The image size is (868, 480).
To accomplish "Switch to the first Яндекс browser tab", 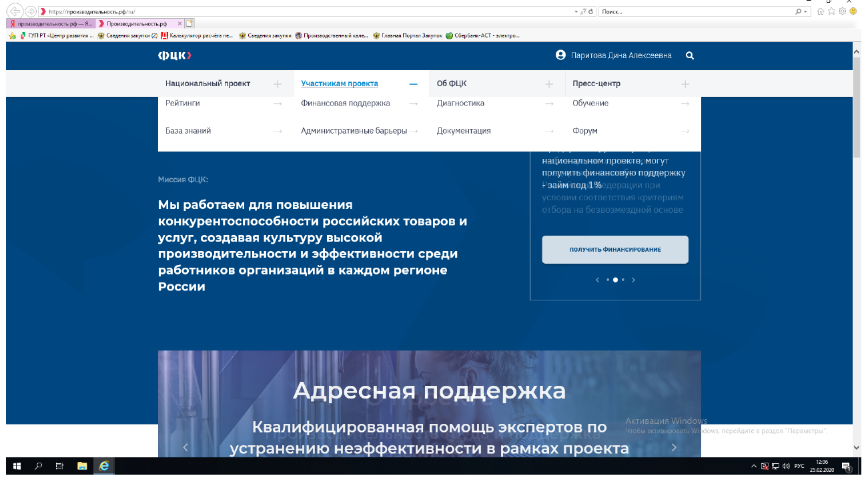I will (51, 23).
